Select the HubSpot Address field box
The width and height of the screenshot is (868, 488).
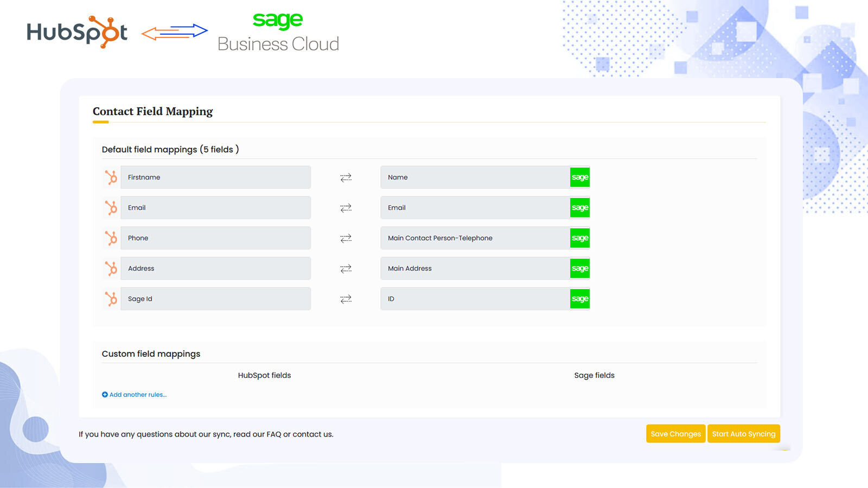(x=215, y=268)
